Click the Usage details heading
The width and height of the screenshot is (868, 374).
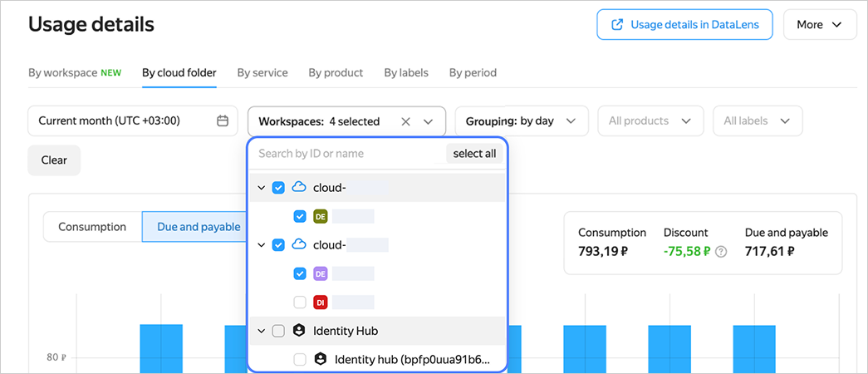[91, 24]
